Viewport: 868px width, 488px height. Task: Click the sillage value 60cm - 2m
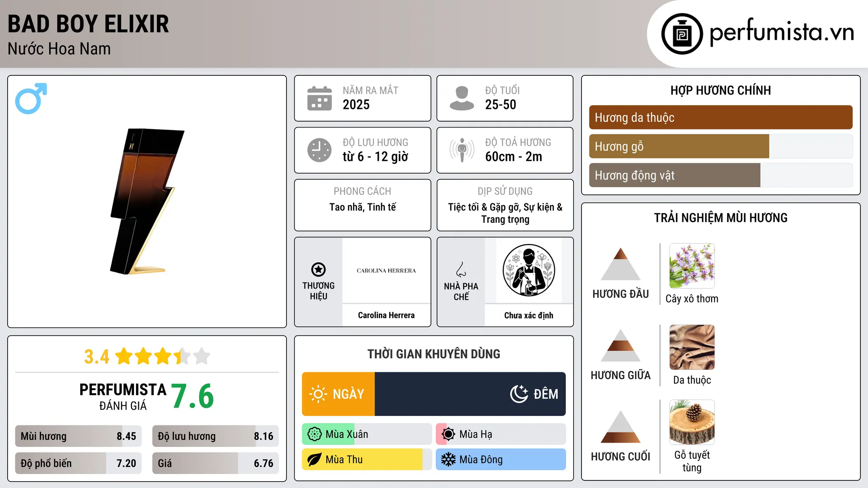(514, 157)
